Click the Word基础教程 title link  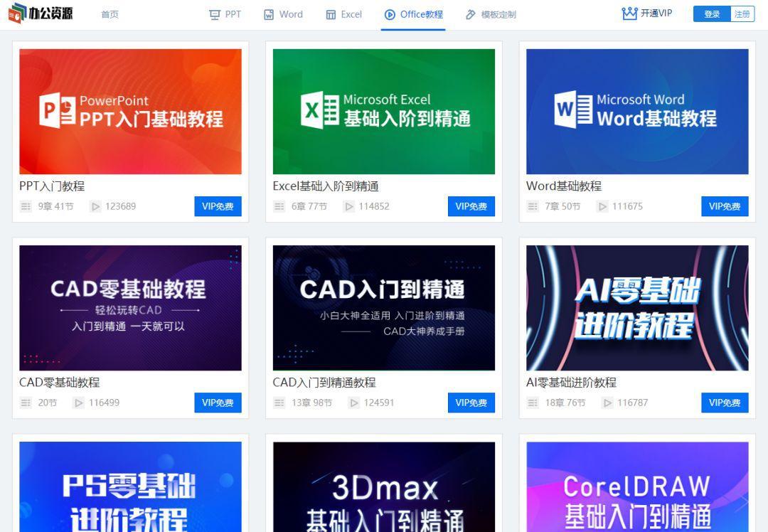[564, 186]
